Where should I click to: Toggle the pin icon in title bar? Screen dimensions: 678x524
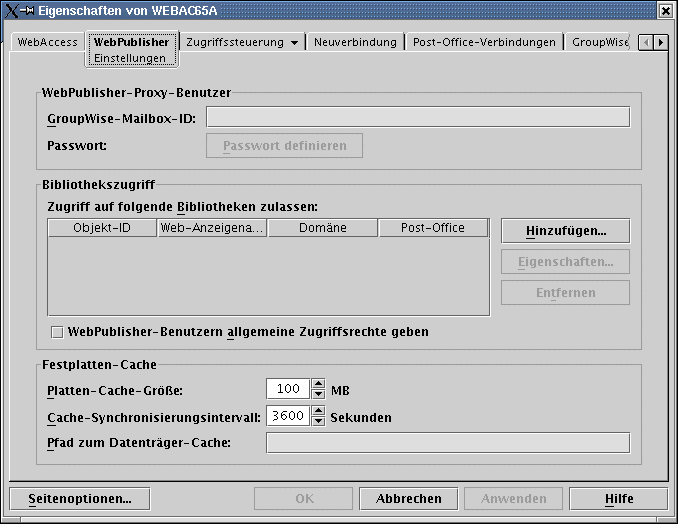[27, 11]
